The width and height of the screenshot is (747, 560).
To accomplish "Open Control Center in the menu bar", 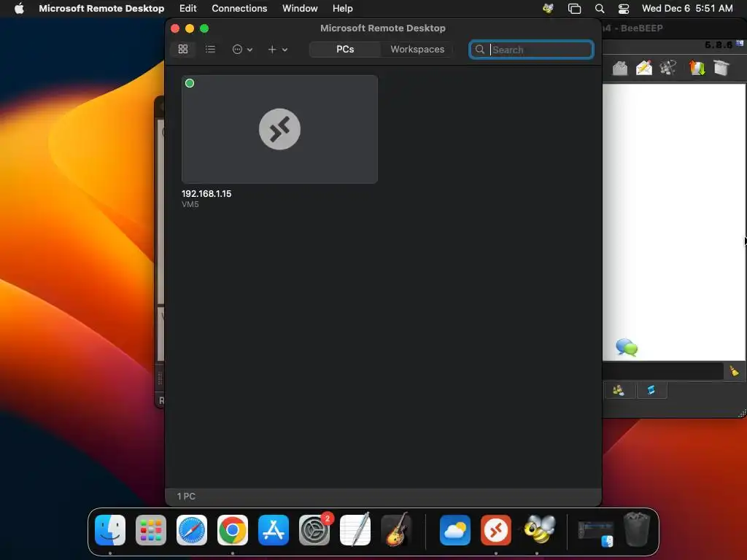I will [x=624, y=9].
